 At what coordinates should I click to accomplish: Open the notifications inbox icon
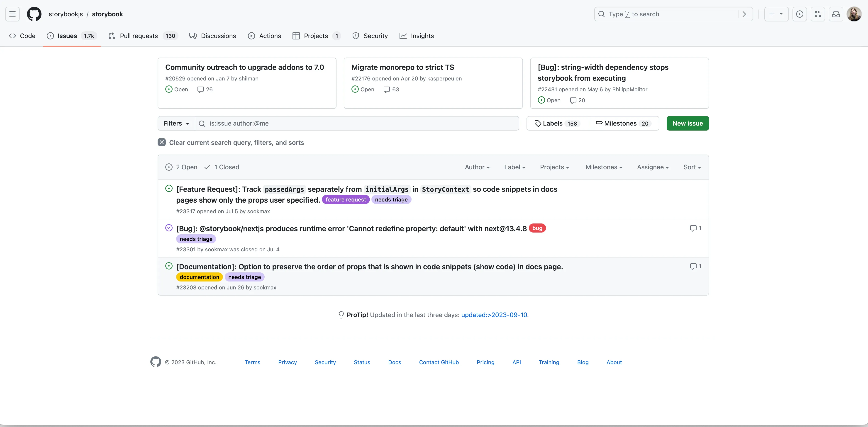click(x=836, y=14)
